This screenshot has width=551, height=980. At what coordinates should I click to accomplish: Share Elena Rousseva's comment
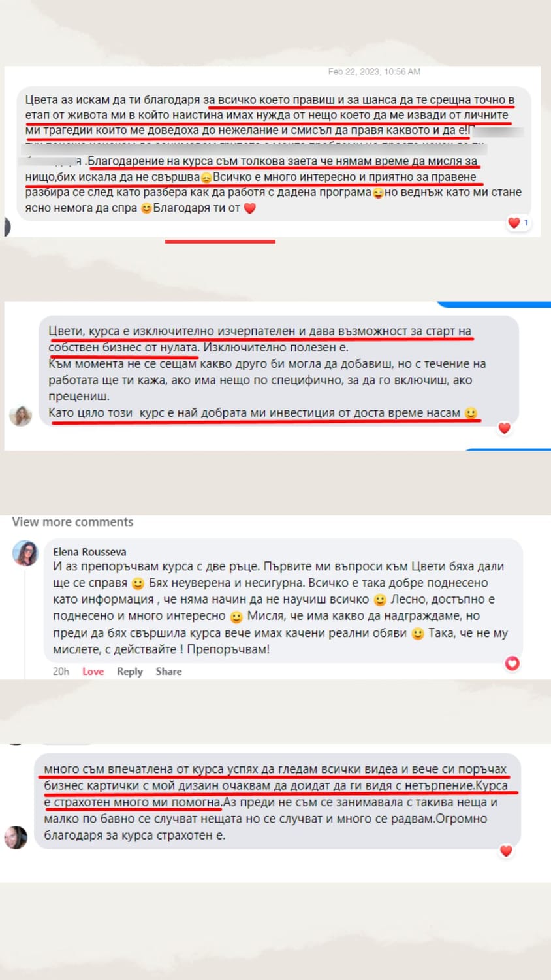tap(168, 672)
